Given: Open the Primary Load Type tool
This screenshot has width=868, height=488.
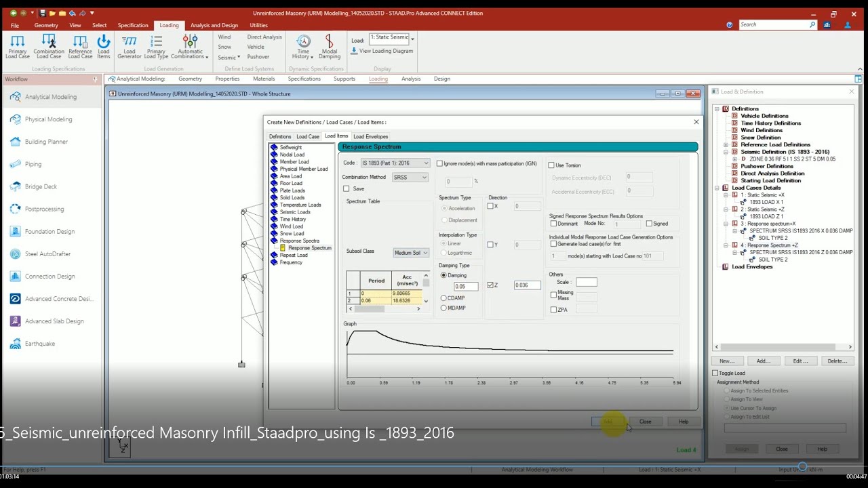Looking at the screenshot, I should click(157, 47).
